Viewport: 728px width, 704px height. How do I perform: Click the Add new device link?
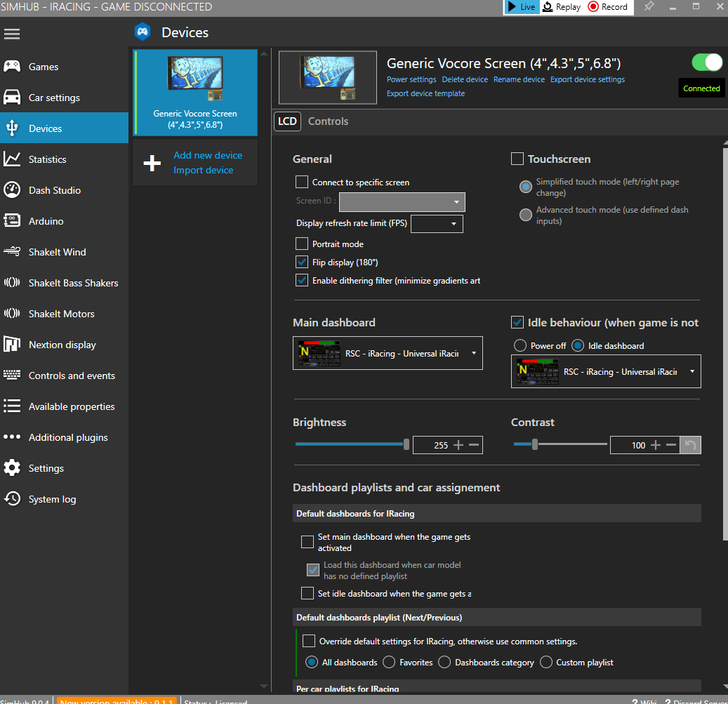(208, 155)
